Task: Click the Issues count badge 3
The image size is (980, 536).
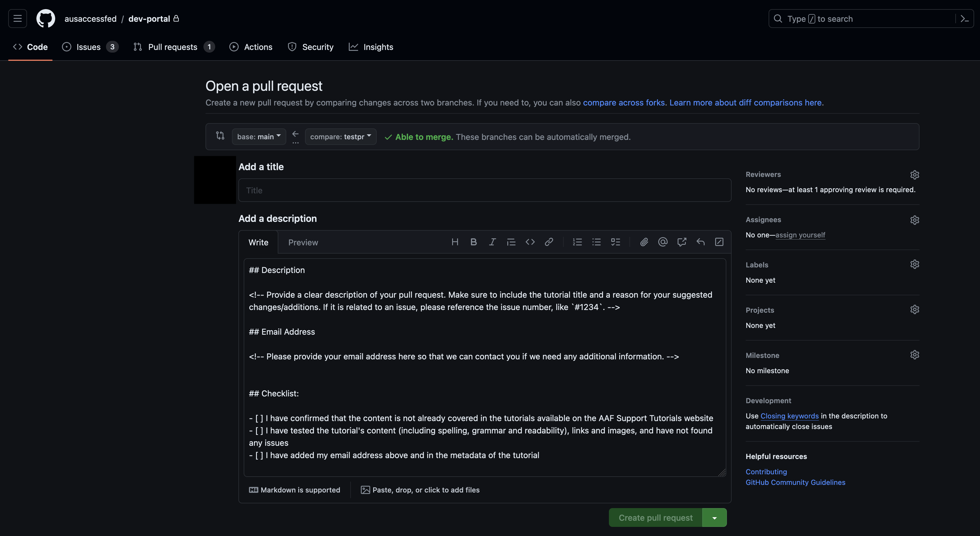Action: tap(112, 47)
